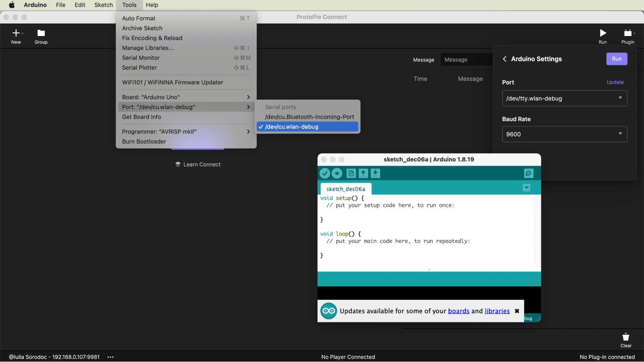Viewport: 644px width, 362px height.
Task: Open the Help menu in the menu bar
Action: (x=152, y=5)
